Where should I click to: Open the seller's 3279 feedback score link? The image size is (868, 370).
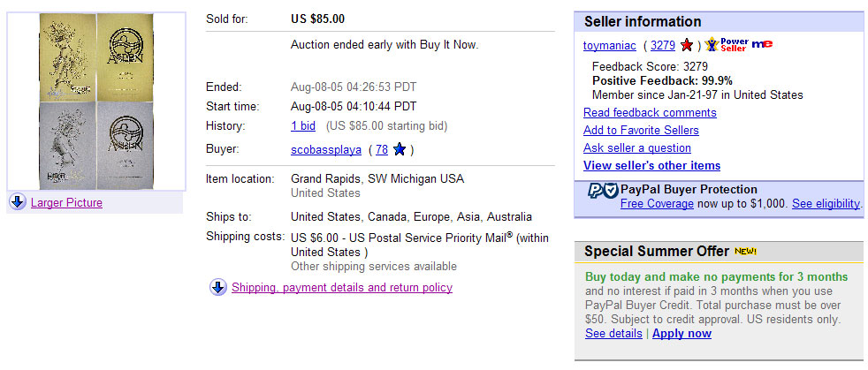point(661,45)
